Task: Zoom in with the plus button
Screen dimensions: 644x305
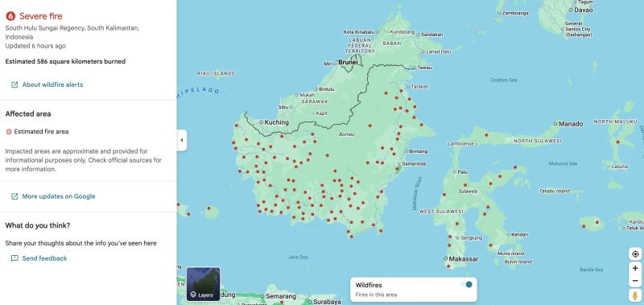Action: (635, 268)
